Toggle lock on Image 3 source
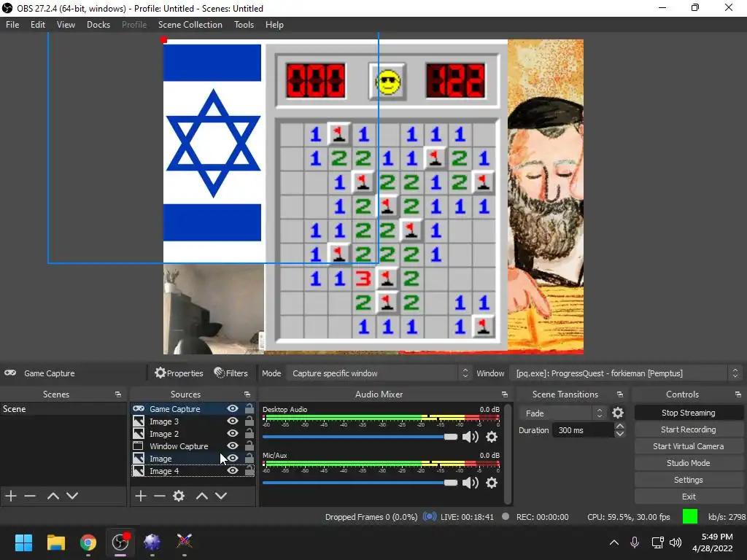747x560 pixels. tap(249, 421)
